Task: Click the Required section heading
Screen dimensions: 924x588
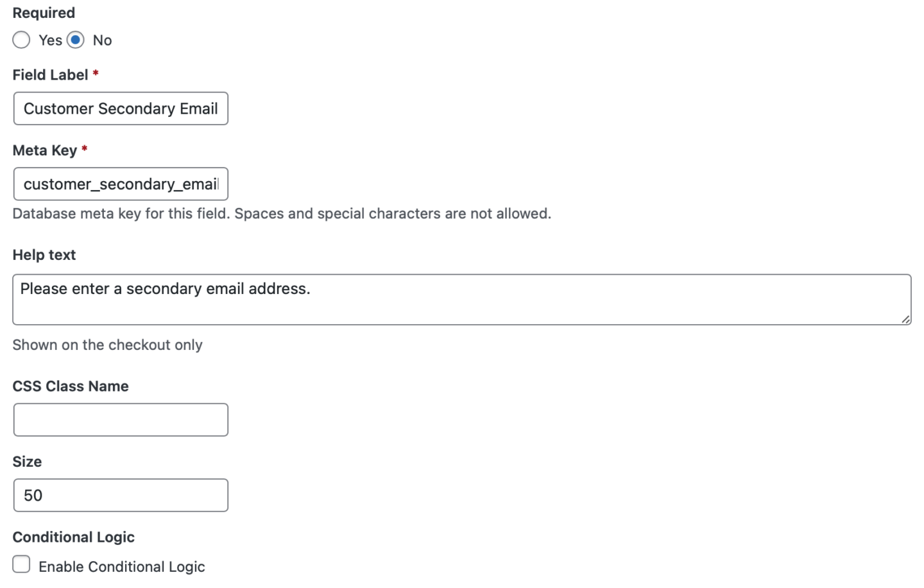Action: pos(43,12)
